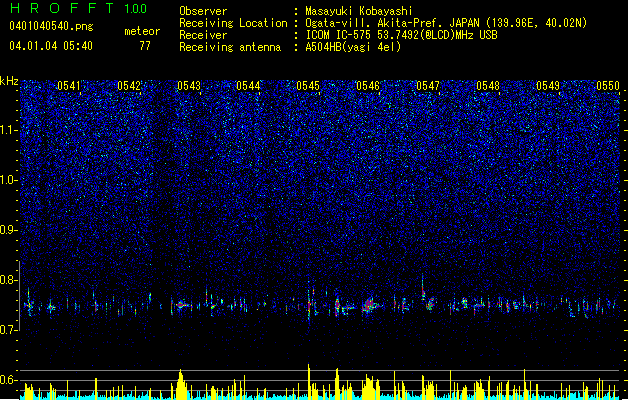Click the tall intensity peak at 0545
Image resolution: width=629 pixels, height=400 pixels.
(x=308, y=381)
